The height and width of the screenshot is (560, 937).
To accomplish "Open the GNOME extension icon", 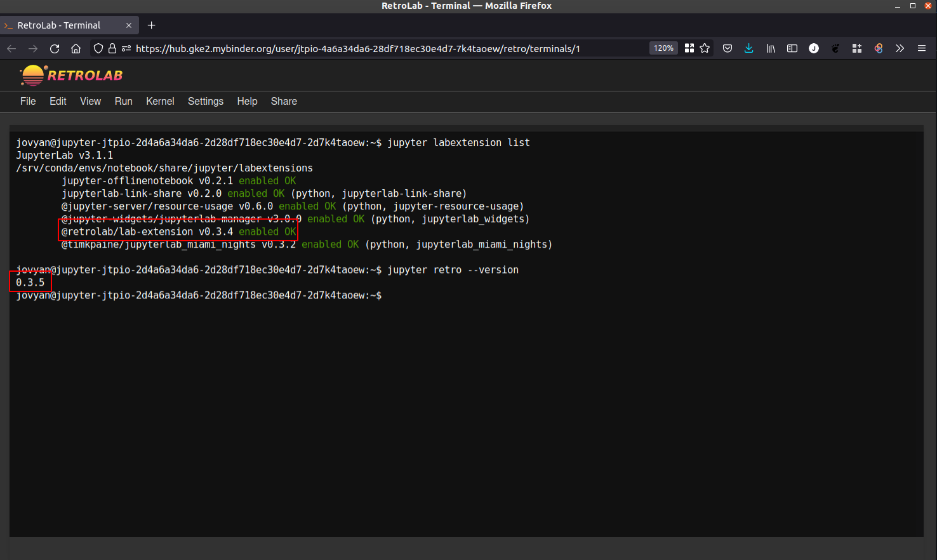I will (x=835, y=48).
